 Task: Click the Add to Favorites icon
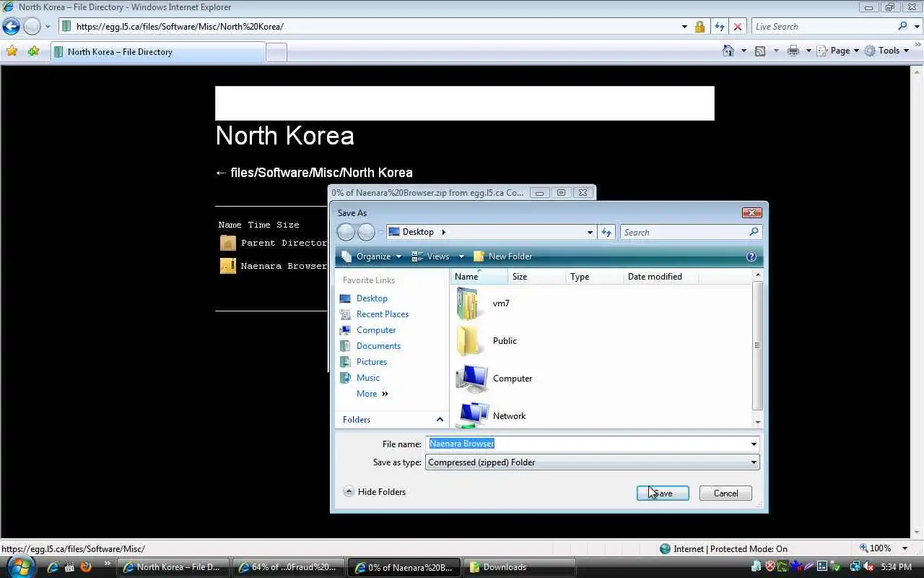coord(33,51)
